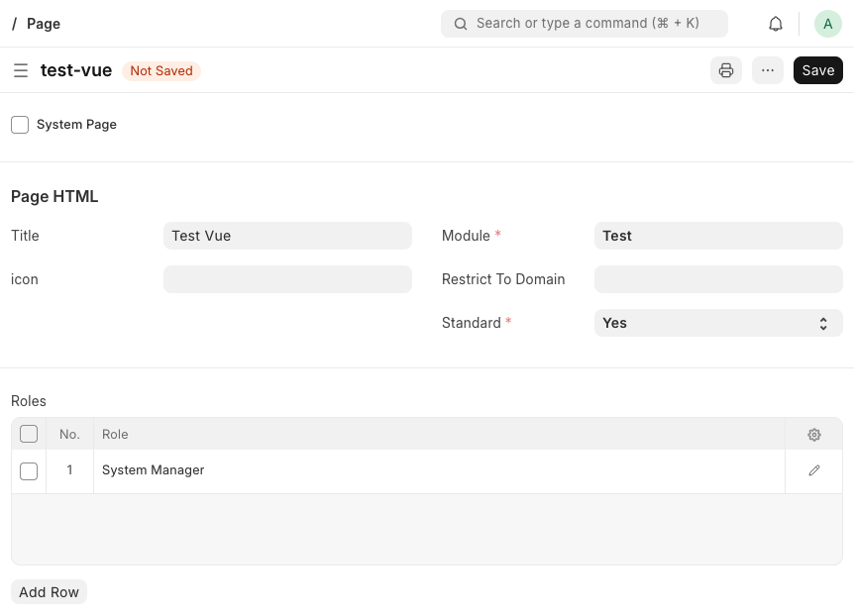This screenshot has width=854, height=616.
Task: Open the user avatar menu
Action: [827, 24]
